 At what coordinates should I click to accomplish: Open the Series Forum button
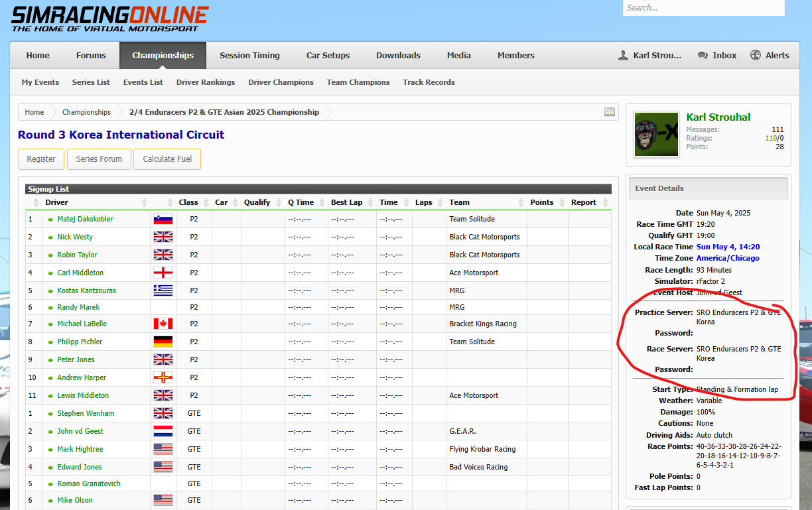(99, 159)
